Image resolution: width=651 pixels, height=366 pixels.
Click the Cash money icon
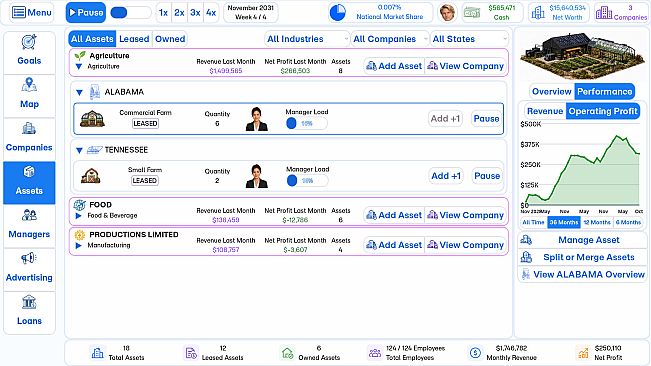472,13
